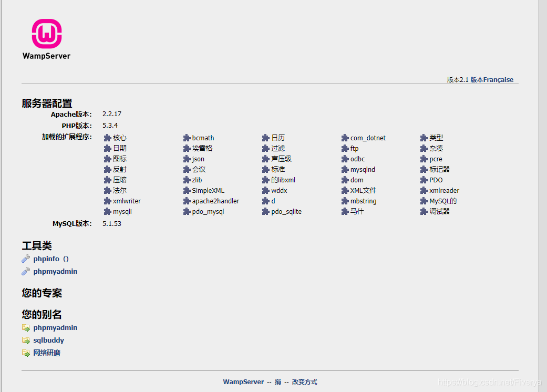The image size is (547, 392).
Task: Open the 网络研磨 alias link
Action: [x=47, y=353]
